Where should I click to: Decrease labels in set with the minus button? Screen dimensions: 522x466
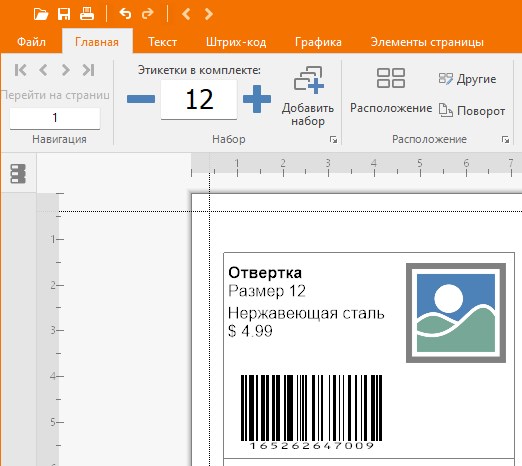[141, 99]
